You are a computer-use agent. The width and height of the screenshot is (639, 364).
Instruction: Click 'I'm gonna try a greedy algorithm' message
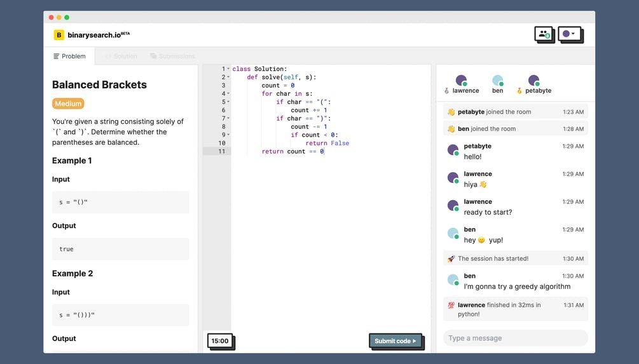517,286
